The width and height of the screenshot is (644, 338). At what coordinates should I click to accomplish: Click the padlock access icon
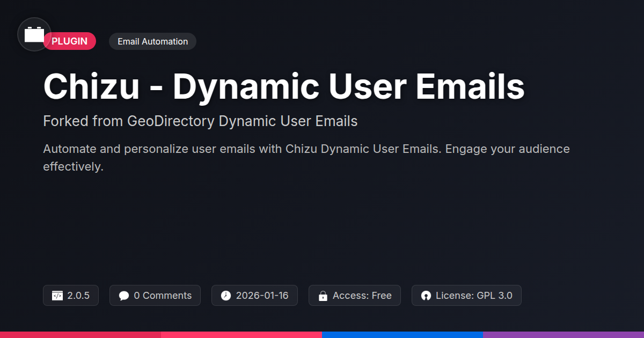323,296
